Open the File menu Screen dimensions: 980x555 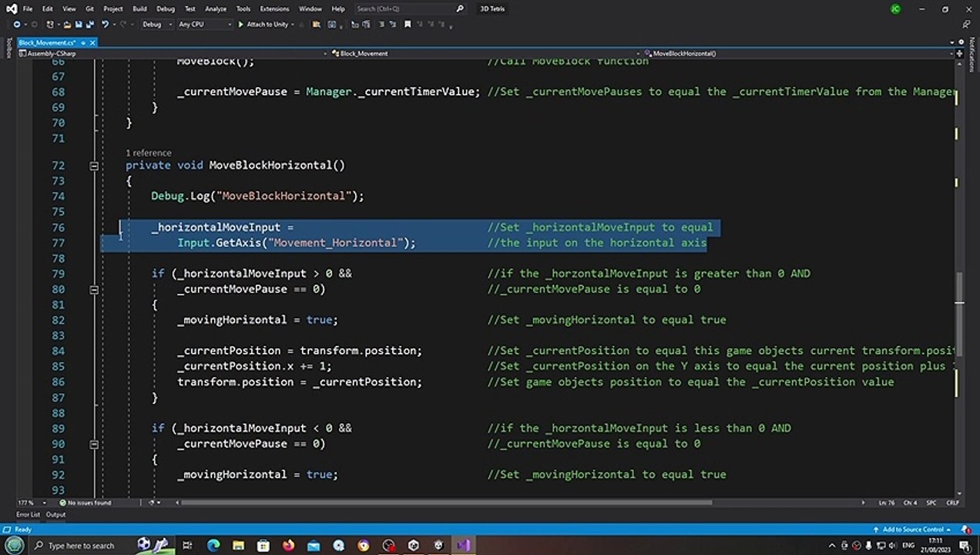[28, 8]
